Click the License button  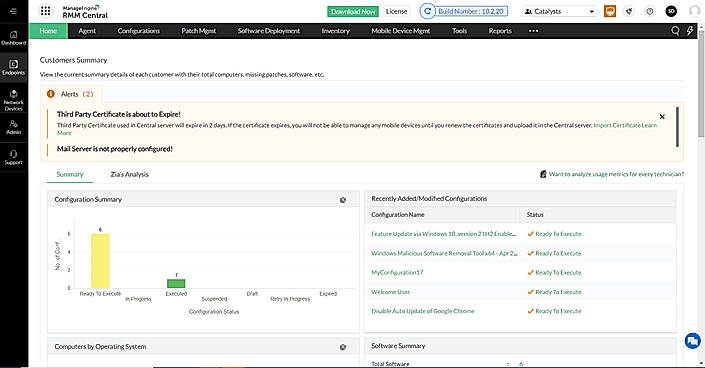pos(397,11)
